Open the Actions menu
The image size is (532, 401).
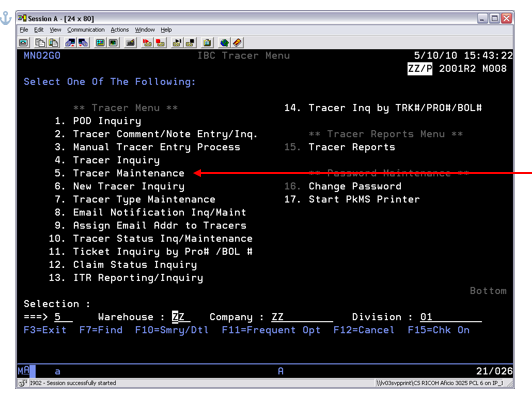pos(120,30)
